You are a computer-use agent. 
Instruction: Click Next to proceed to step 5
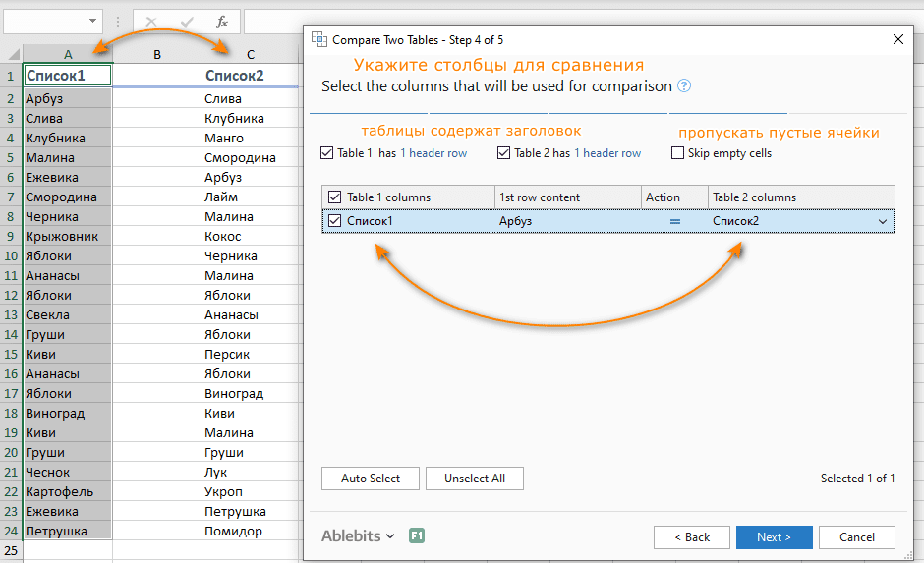[x=774, y=537]
